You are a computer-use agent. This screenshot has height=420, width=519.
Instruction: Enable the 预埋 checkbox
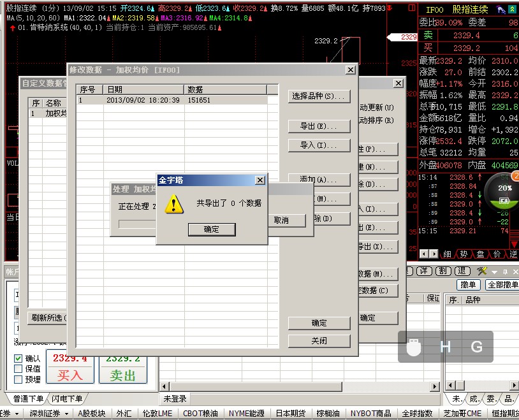click(x=18, y=379)
